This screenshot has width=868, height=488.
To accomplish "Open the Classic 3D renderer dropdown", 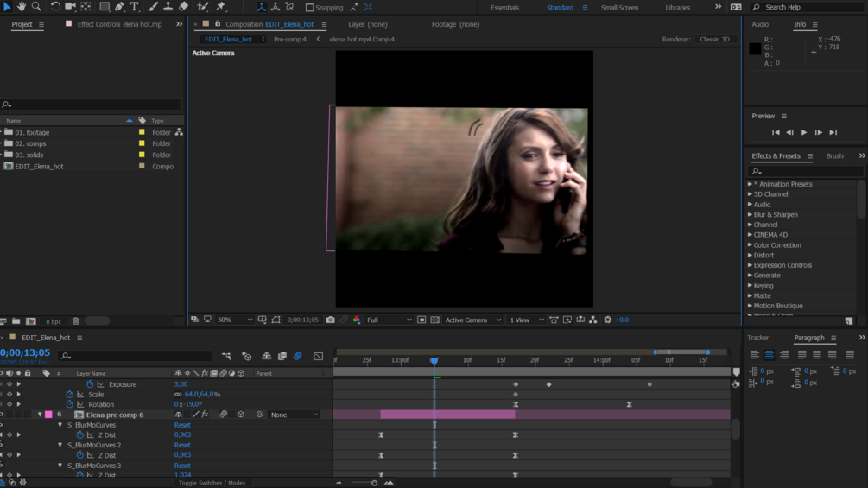I will coord(714,39).
